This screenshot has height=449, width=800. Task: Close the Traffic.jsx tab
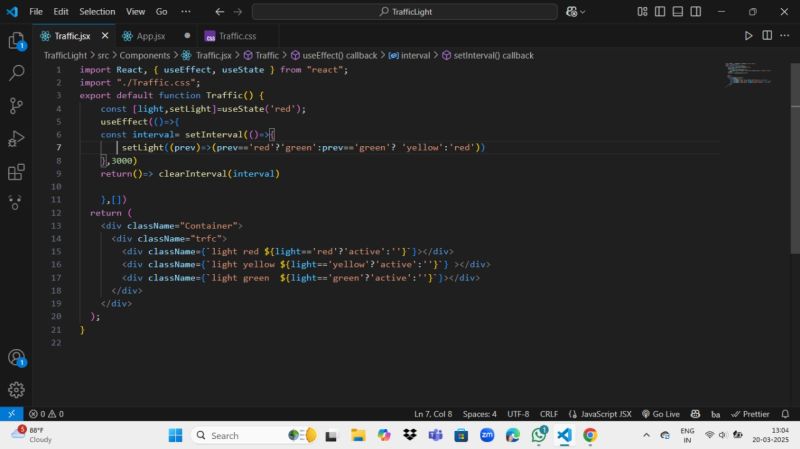click(105, 36)
